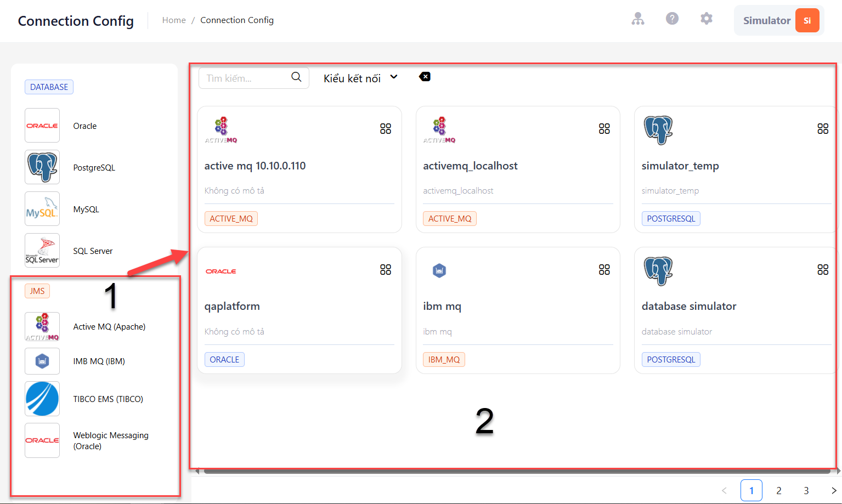Open the Simulator user account menu
Image resolution: width=842 pixels, height=504 pixels.
click(779, 20)
